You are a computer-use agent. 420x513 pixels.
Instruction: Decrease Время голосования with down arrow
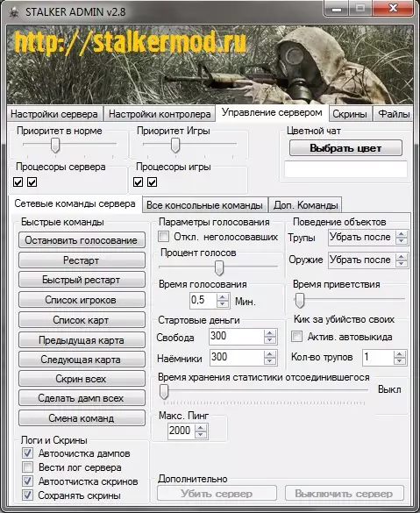[x=223, y=304]
